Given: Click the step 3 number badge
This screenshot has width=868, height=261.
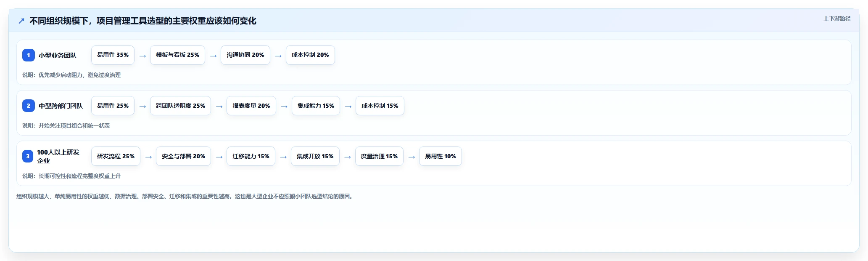Looking at the screenshot, I should (x=28, y=156).
